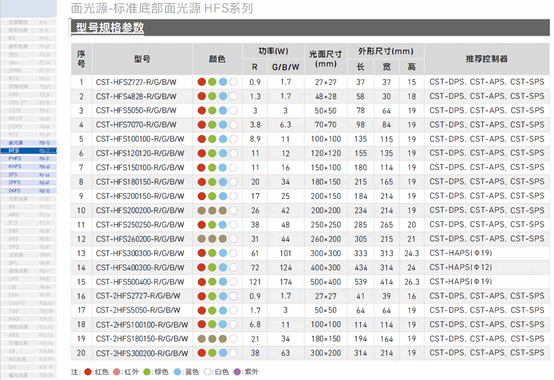
Task: Click the blue color dot in the CST-HFS100100 row
Action: coord(223,139)
